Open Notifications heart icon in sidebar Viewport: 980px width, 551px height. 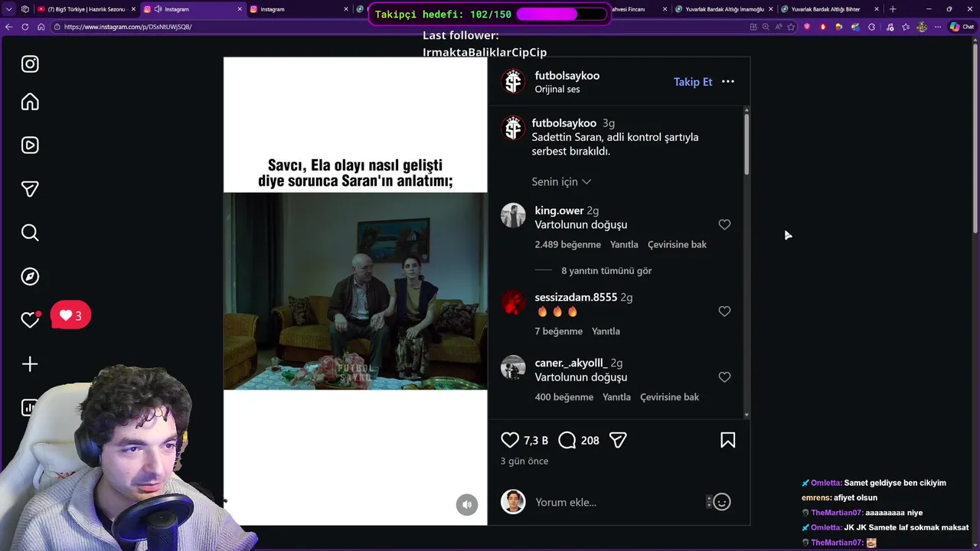point(30,320)
